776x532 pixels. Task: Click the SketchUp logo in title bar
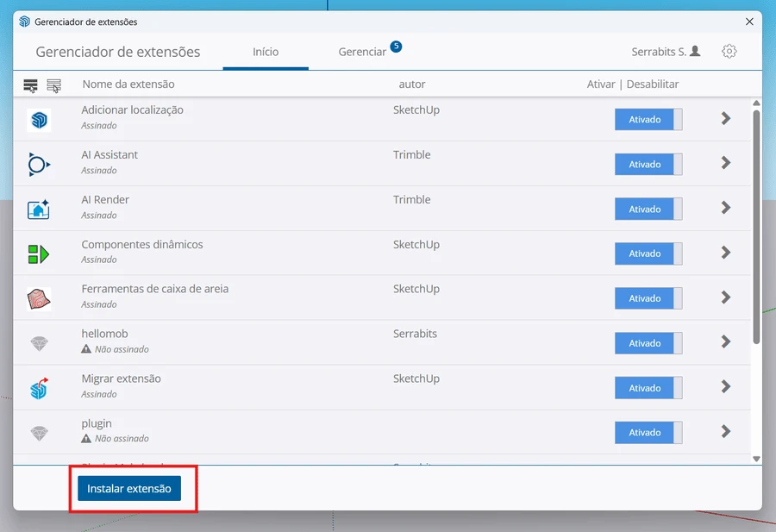pyautogui.click(x=24, y=22)
